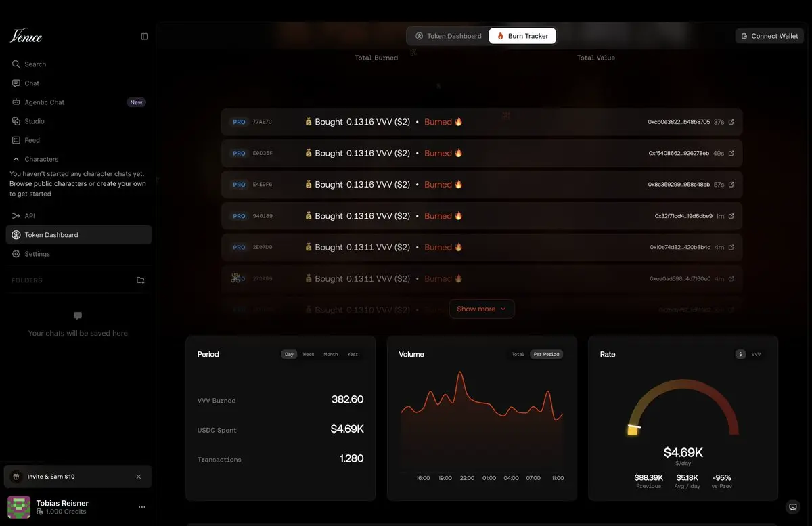This screenshot has width=812, height=526.
Task: Collapse the sidebar panel icon
Action: [x=144, y=37]
